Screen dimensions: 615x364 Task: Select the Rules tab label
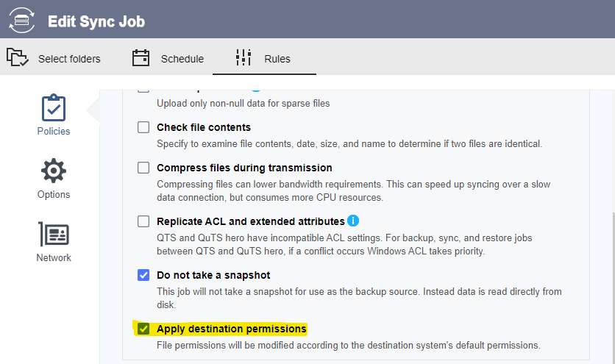[277, 59]
